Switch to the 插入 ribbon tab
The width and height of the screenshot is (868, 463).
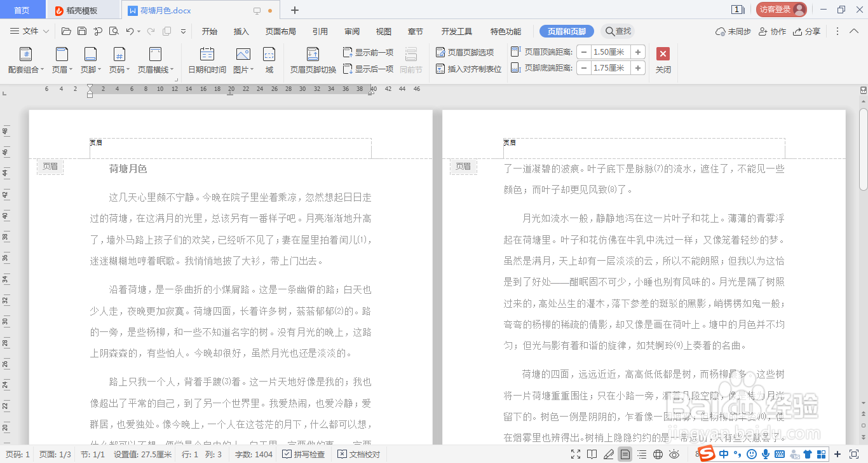tap(240, 31)
